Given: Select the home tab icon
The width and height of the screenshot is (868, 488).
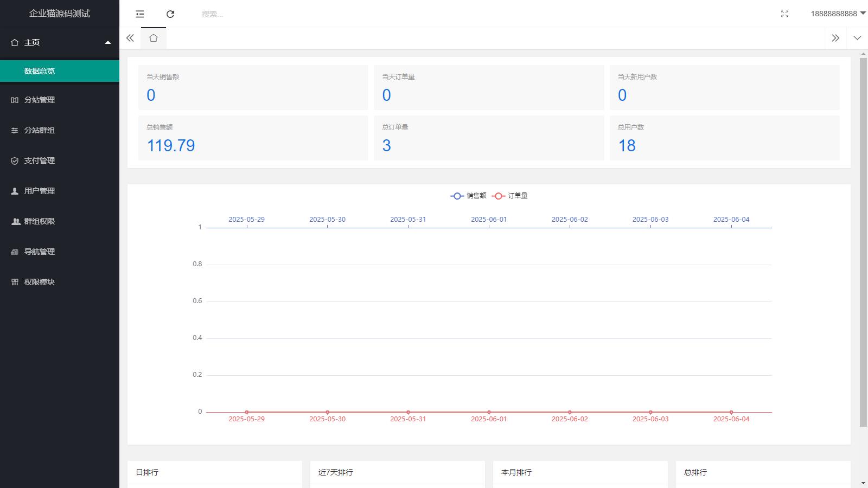Looking at the screenshot, I should (x=154, y=38).
